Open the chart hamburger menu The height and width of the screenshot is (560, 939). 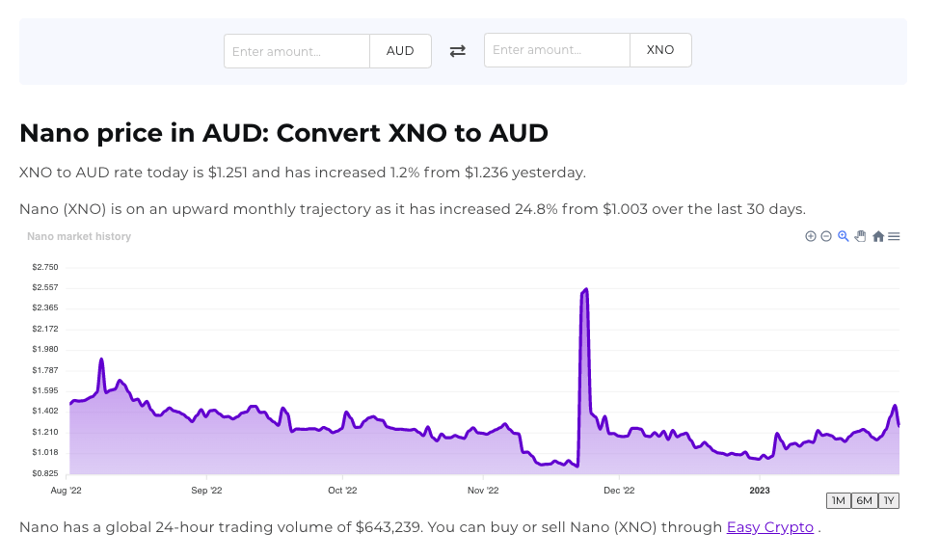(x=894, y=236)
